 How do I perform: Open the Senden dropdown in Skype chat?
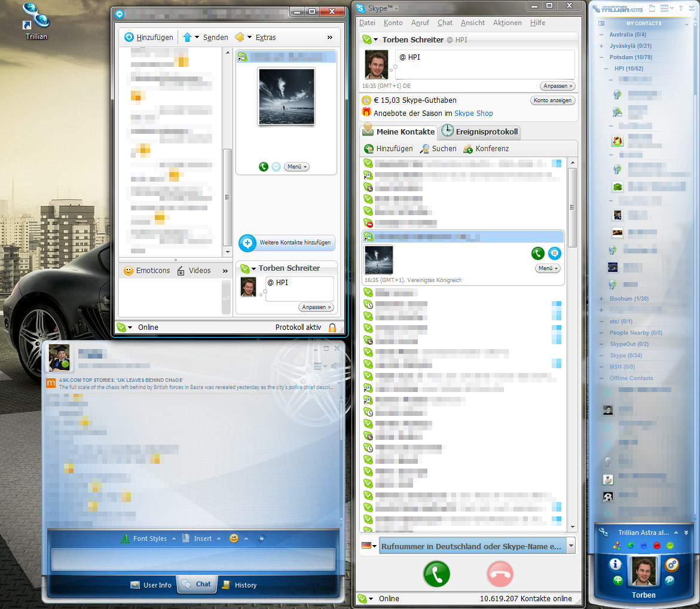(197, 38)
